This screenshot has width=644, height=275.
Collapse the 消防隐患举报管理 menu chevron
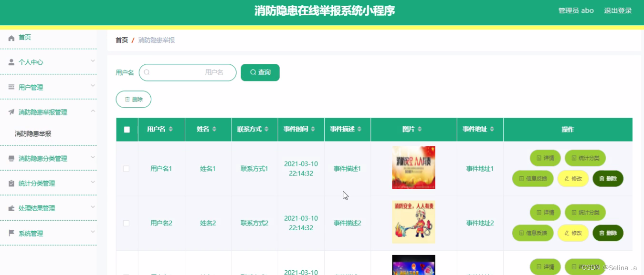coord(93,111)
